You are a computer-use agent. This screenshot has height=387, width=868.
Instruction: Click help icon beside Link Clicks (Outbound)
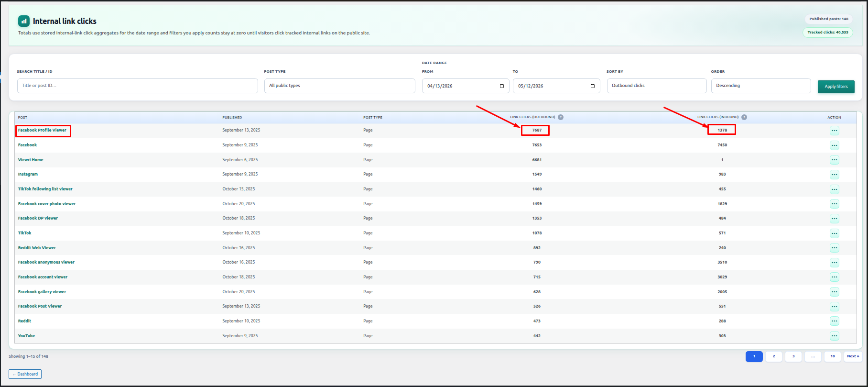click(561, 117)
